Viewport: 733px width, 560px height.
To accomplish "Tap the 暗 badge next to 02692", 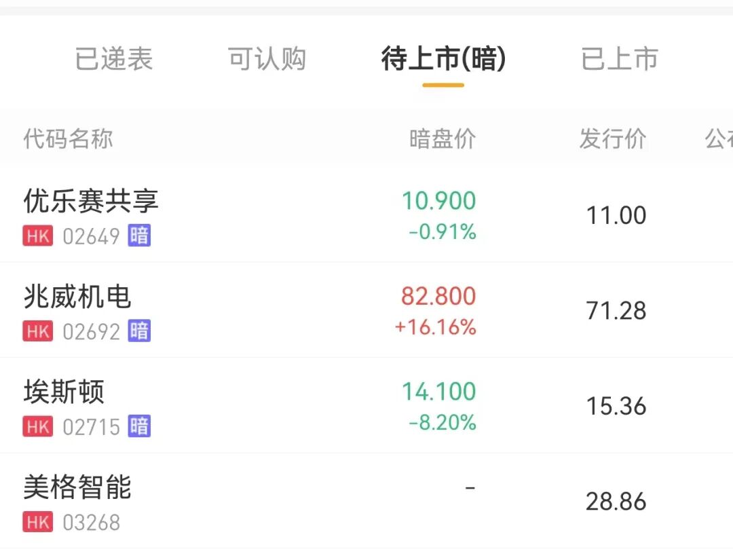I will 139,331.
